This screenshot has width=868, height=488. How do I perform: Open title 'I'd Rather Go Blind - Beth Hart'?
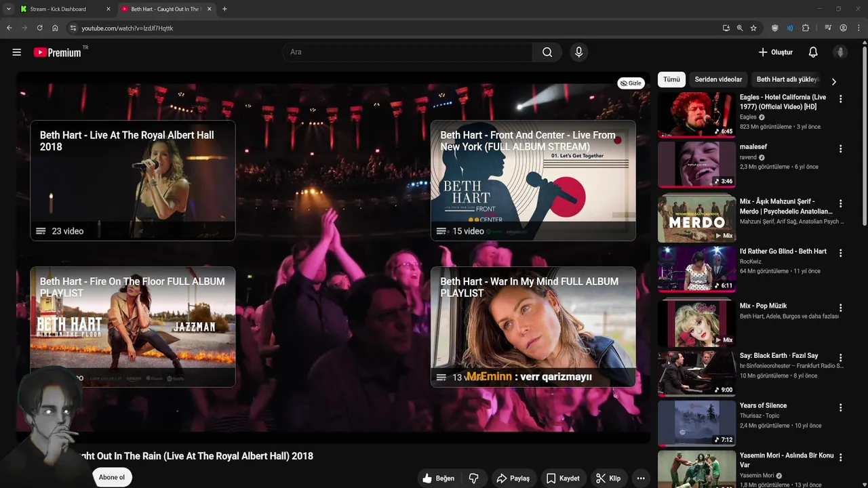pos(783,251)
